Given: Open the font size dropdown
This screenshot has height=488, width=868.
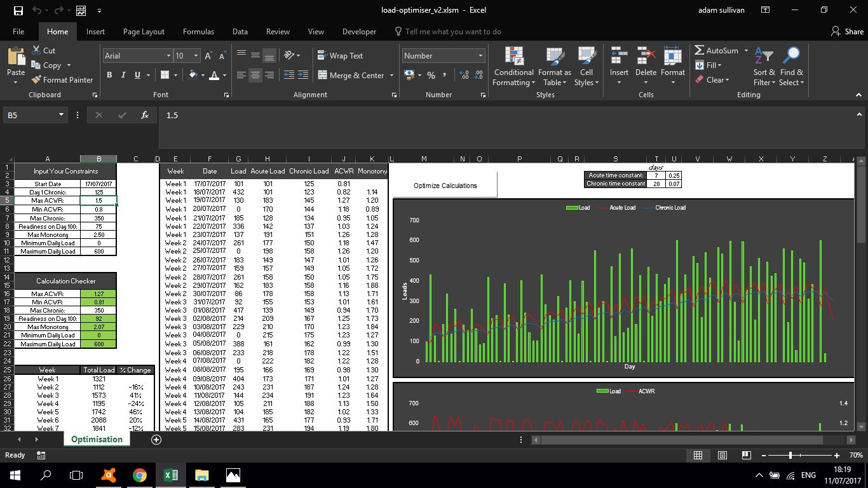Looking at the screenshot, I should click(x=195, y=56).
